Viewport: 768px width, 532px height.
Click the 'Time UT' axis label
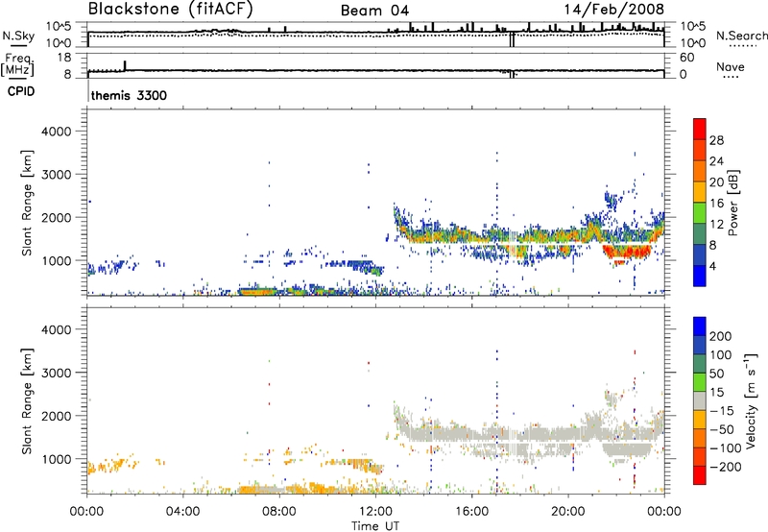(375, 526)
